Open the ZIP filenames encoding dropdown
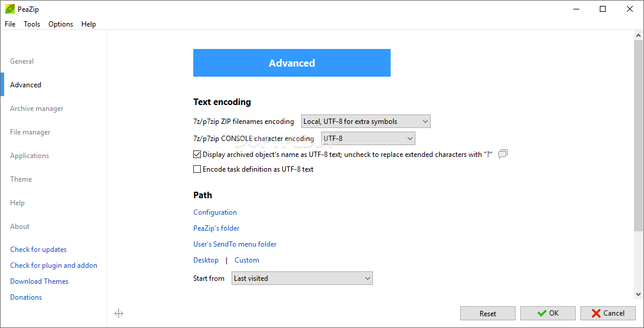Viewport: 644px width, 328px height. tap(365, 122)
